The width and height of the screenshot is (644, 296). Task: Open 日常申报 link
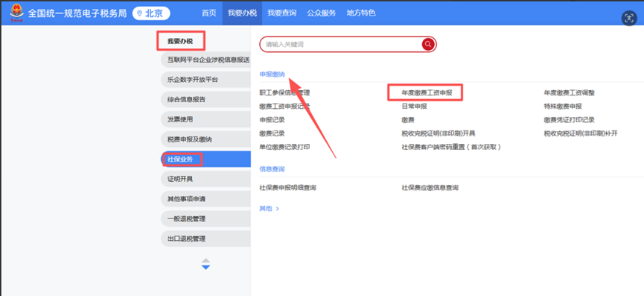[x=414, y=107]
